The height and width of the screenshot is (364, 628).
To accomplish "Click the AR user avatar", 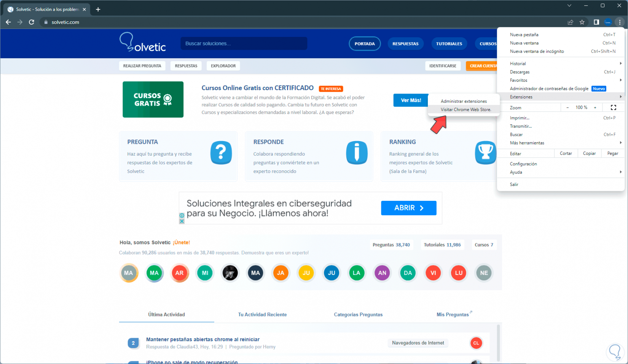I will pyautogui.click(x=180, y=273).
